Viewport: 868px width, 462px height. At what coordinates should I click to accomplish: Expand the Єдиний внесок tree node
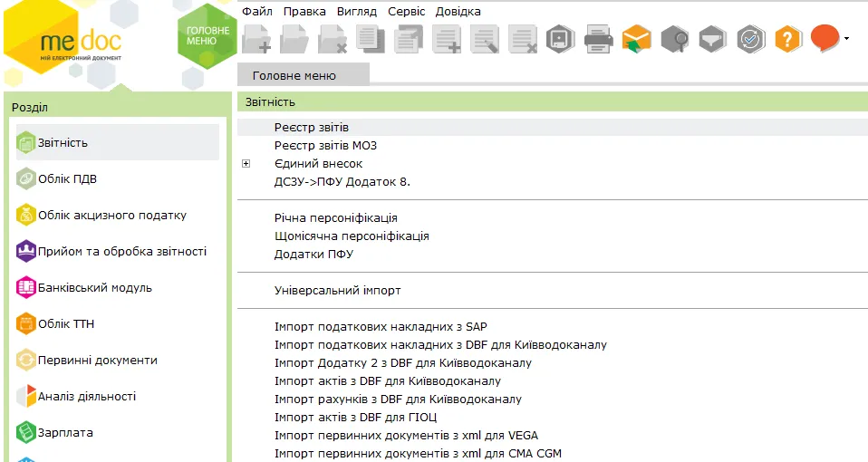(x=246, y=164)
